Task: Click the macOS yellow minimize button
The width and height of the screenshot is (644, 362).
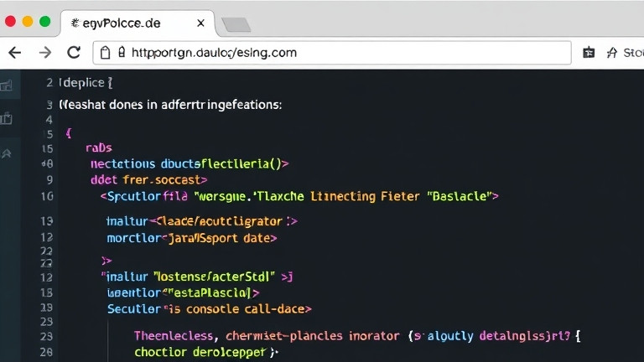Action: click(x=28, y=21)
